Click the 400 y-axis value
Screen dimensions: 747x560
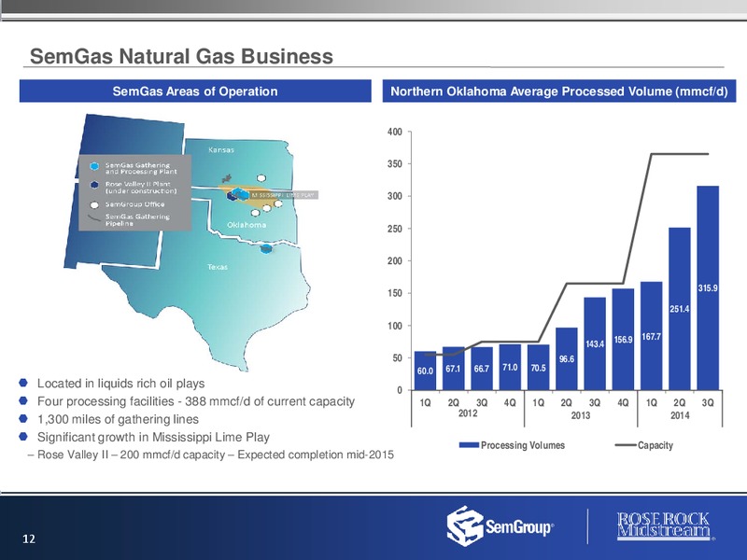click(x=394, y=132)
